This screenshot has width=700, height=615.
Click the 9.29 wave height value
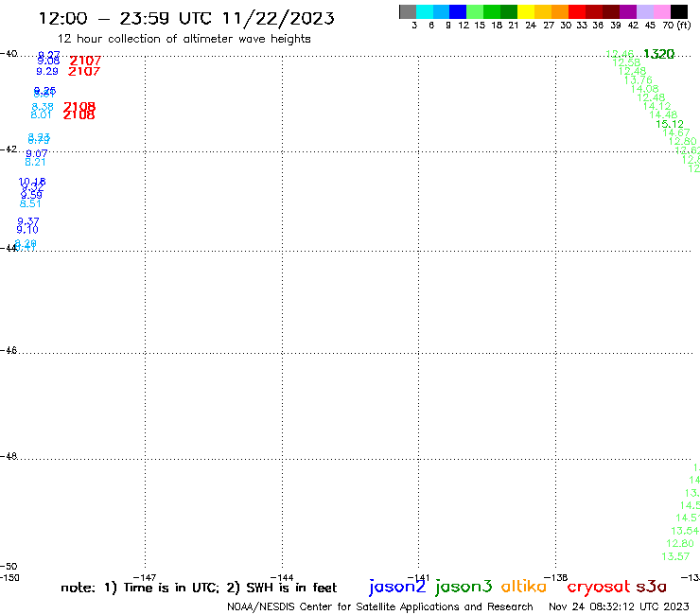click(47, 72)
